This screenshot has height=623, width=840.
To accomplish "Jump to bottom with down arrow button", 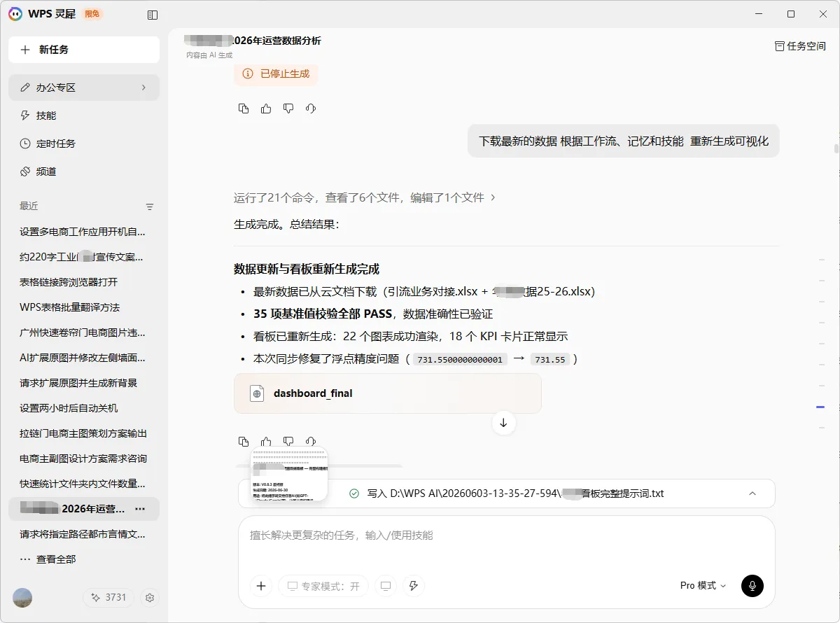I will [x=503, y=423].
